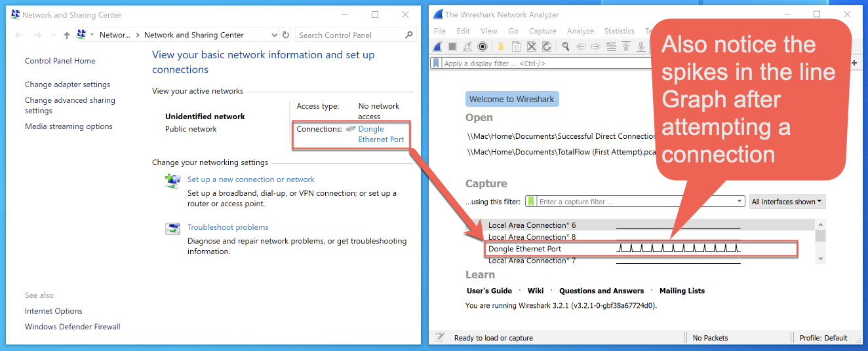Refresh the Control Panel address bar
The image size is (868, 351).
(286, 35)
